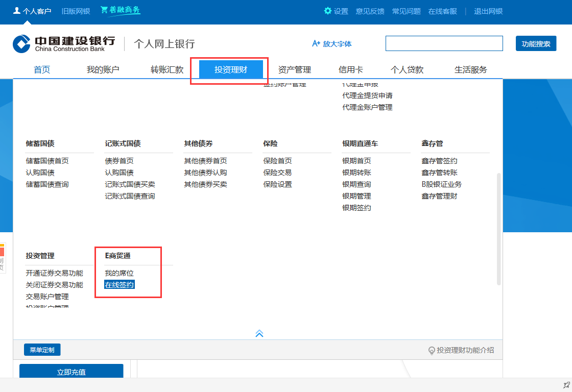Click the 设置 text link
Viewport: 572px width, 392px height.
pos(341,11)
